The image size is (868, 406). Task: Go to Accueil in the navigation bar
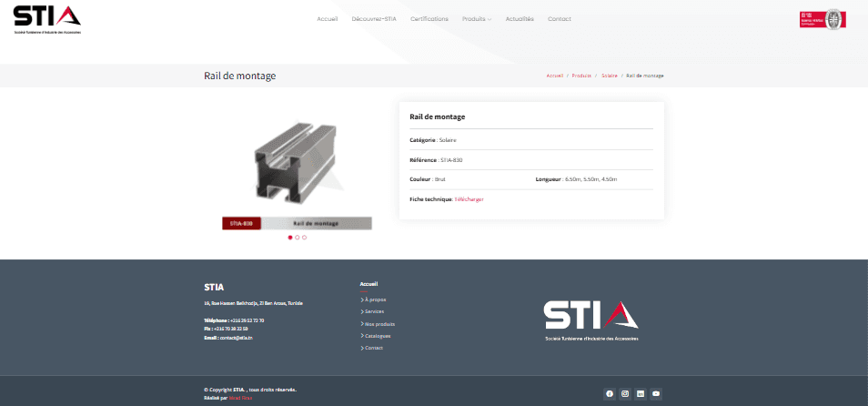tap(328, 19)
